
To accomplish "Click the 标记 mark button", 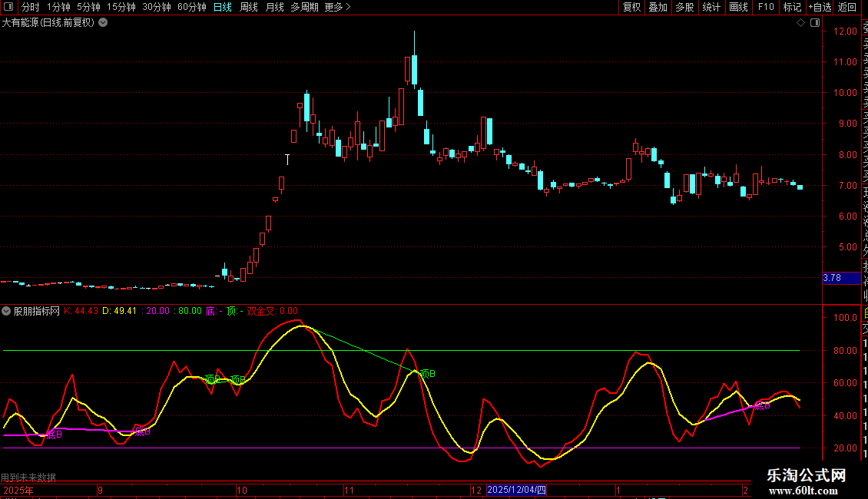I will tap(792, 7).
